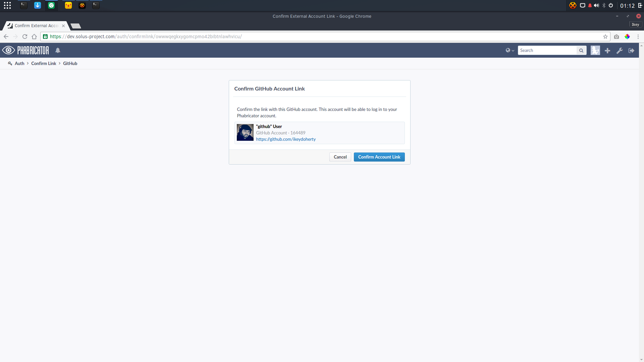Reload the current page
Image resolution: width=644 pixels, height=362 pixels.
coord(25,37)
